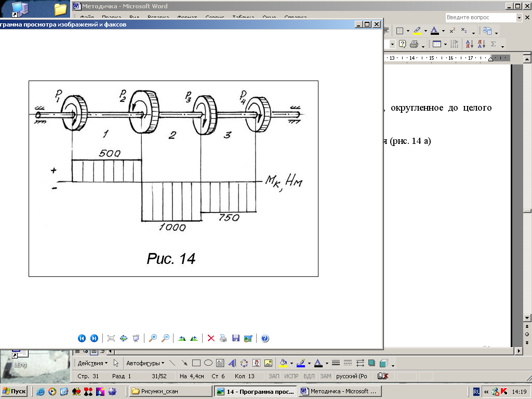Toggle Select Objects pointer tool
Screen dimensions: 532x399
click(116, 363)
